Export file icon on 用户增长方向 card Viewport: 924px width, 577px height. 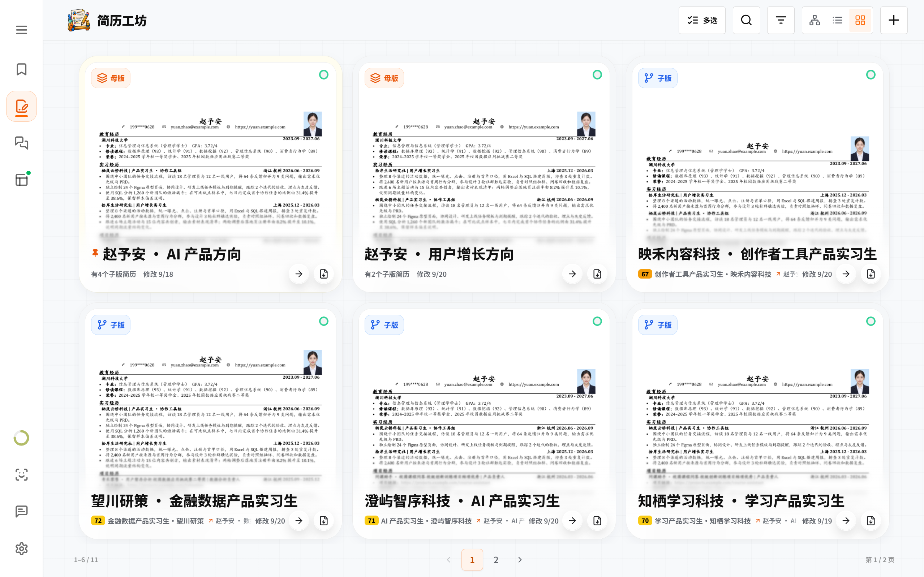pos(597,274)
